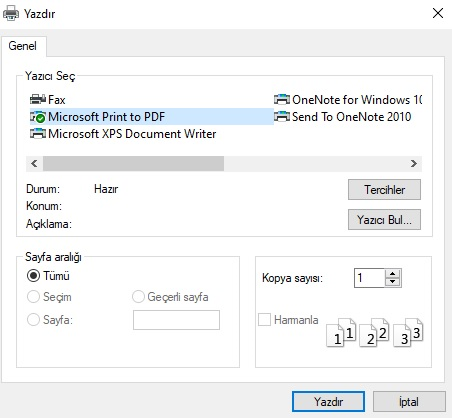Cancel with the İptal button
452x418 pixels.
(409, 402)
